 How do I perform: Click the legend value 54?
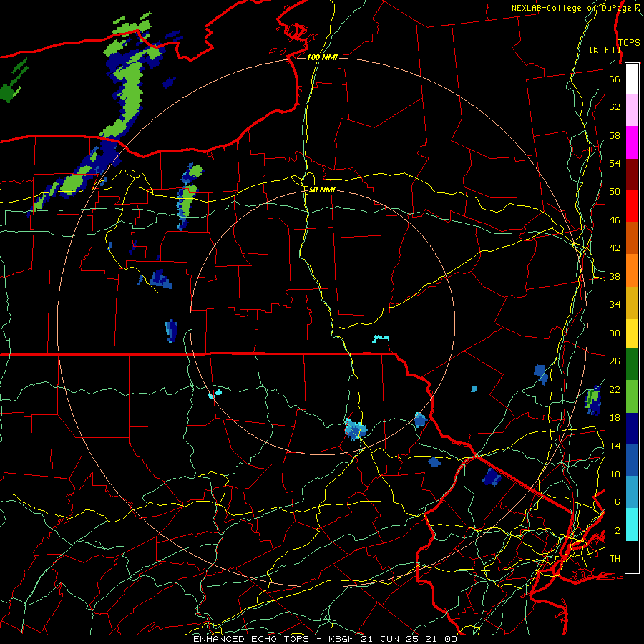click(615, 163)
